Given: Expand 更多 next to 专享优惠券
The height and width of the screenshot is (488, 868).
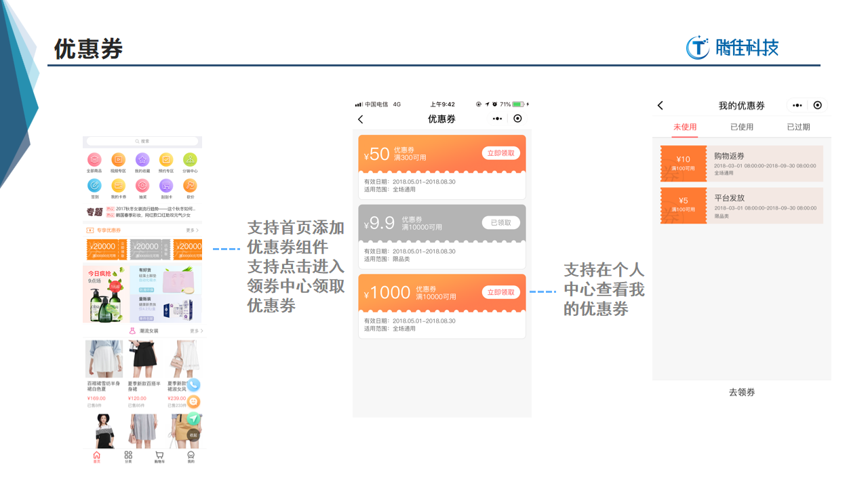Looking at the screenshot, I should [x=193, y=230].
